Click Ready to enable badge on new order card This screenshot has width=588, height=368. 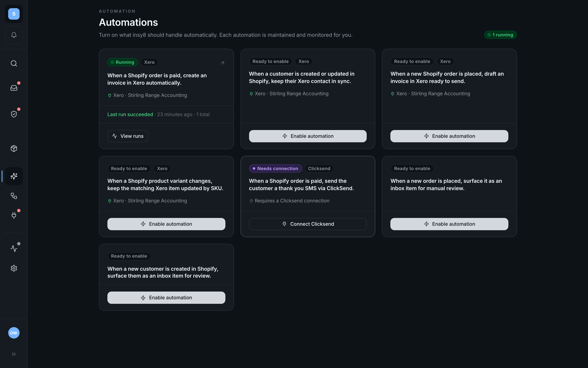tap(412, 168)
